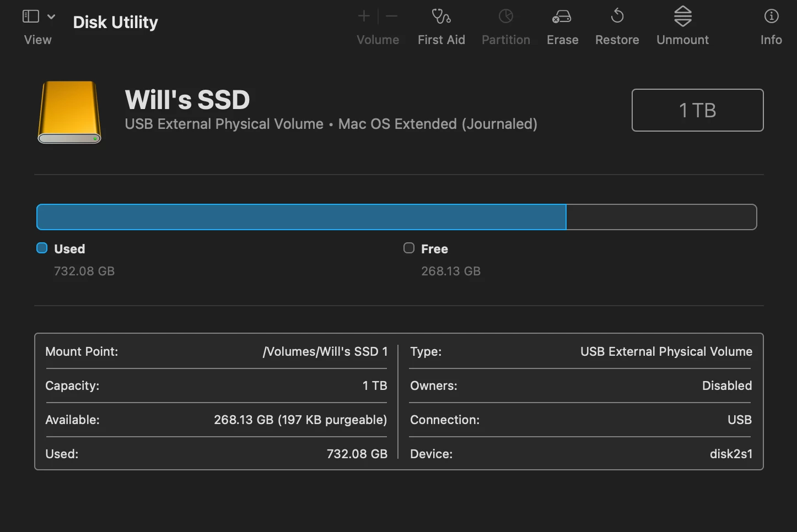Click the Used value in details table
797x532 pixels.
(x=357, y=454)
